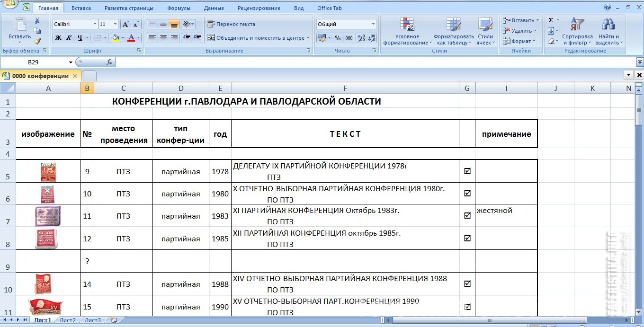Click Вставить cells button in Ячейки group

[520, 20]
